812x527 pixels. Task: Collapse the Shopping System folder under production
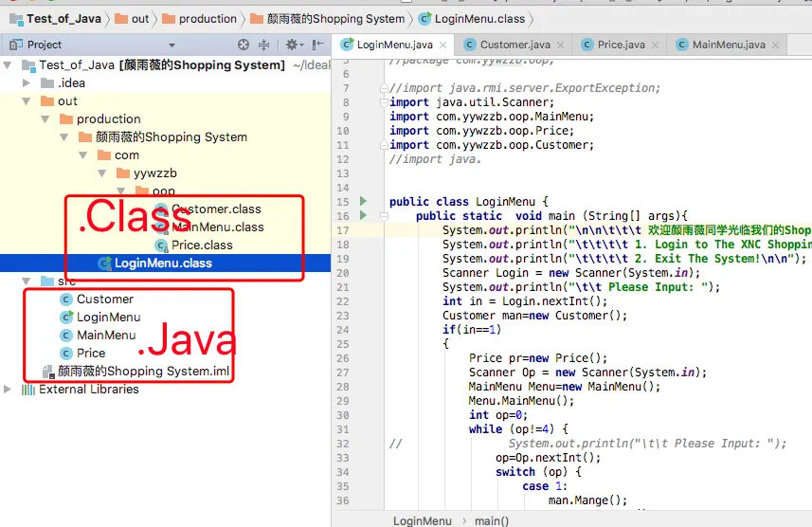pos(64,137)
